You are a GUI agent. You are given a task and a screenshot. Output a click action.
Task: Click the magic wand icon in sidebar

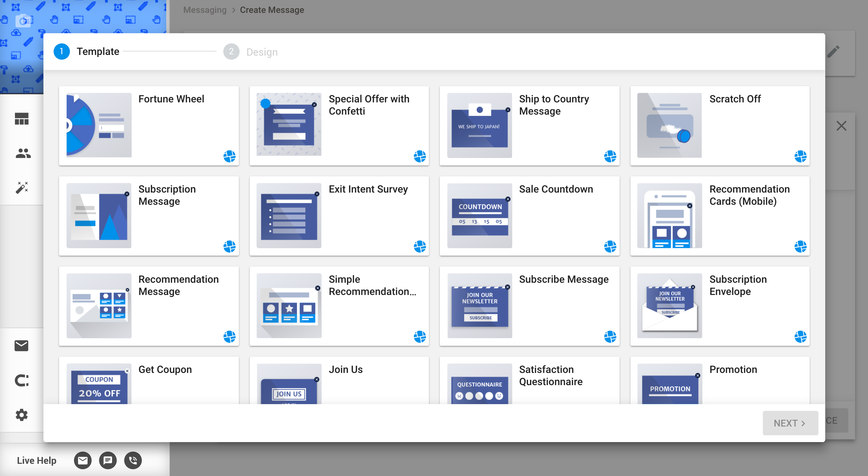(x=22, y=187)
